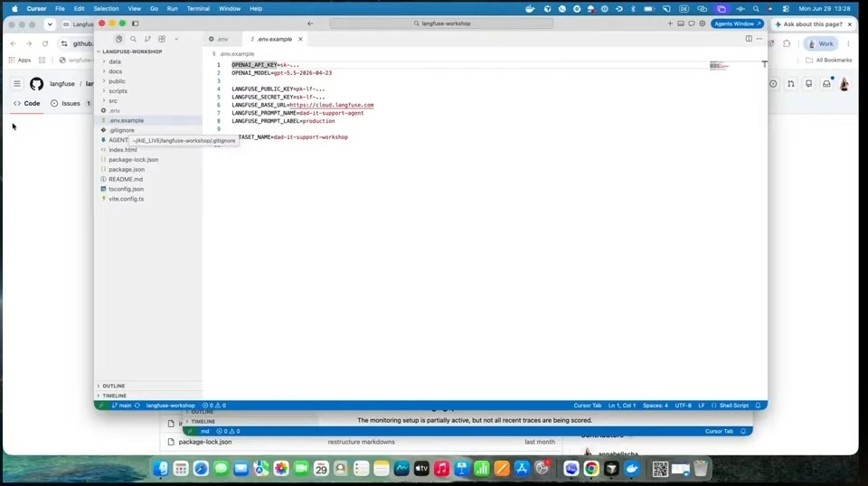The width and height of the screenshot is (868, 486).
Task: Open the GitHub Code tab in Chrome
Action: 26,103
